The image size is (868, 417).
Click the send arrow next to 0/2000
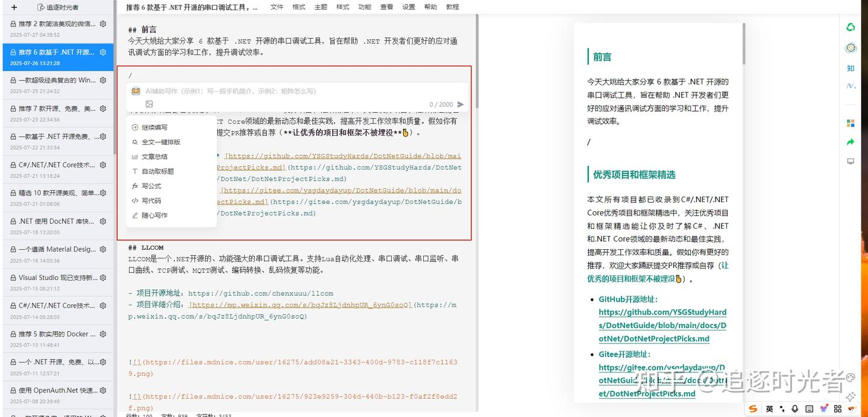pyautogui.click(x=460, y=104)
